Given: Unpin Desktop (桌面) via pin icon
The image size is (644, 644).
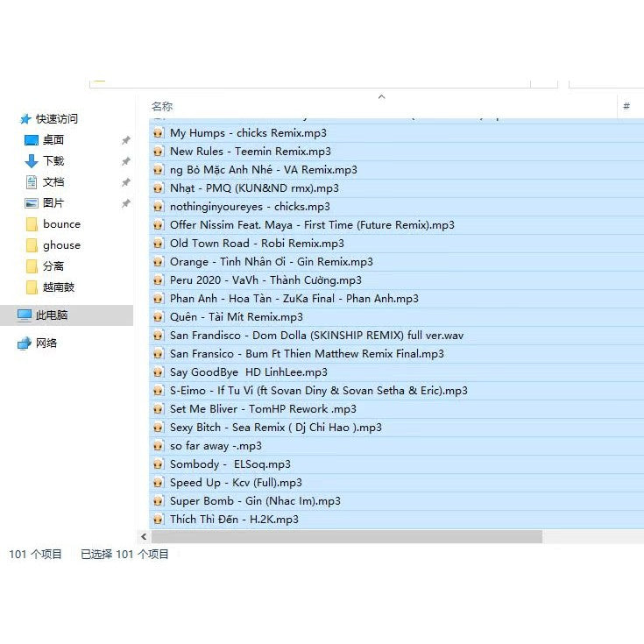Looking at the screenshot, I should [125, 140].
